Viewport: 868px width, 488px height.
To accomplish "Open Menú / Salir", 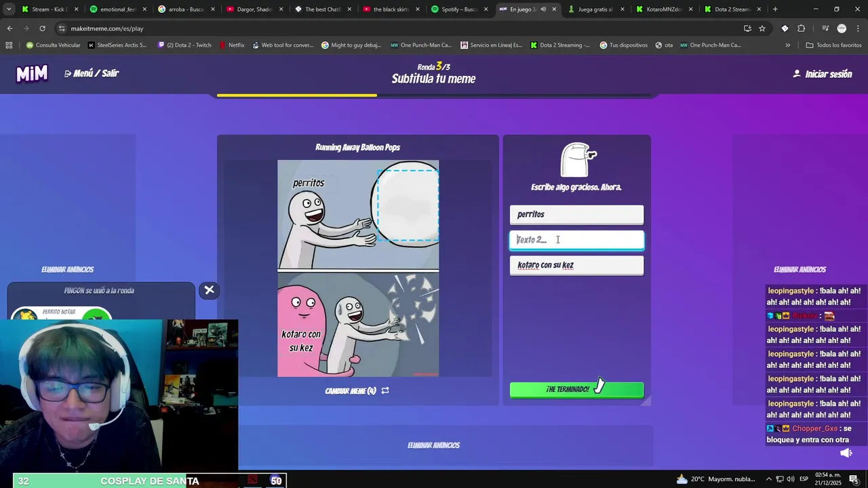I will (x=92, y=73).
